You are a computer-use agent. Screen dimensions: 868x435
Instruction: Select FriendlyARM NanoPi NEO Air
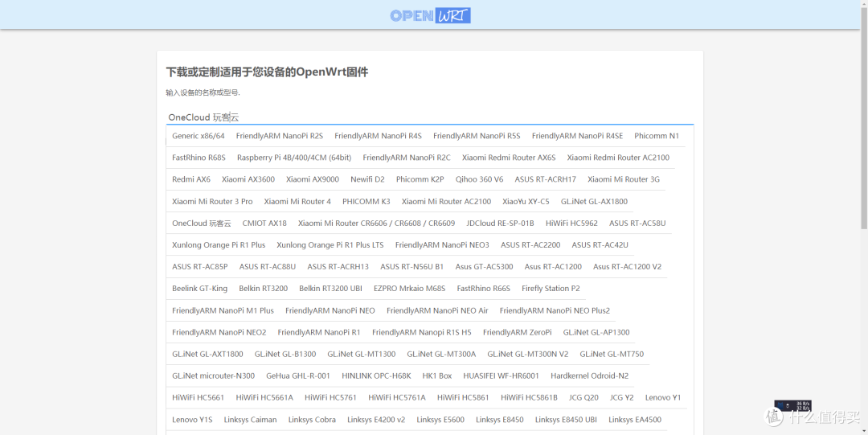click(436, 310)
